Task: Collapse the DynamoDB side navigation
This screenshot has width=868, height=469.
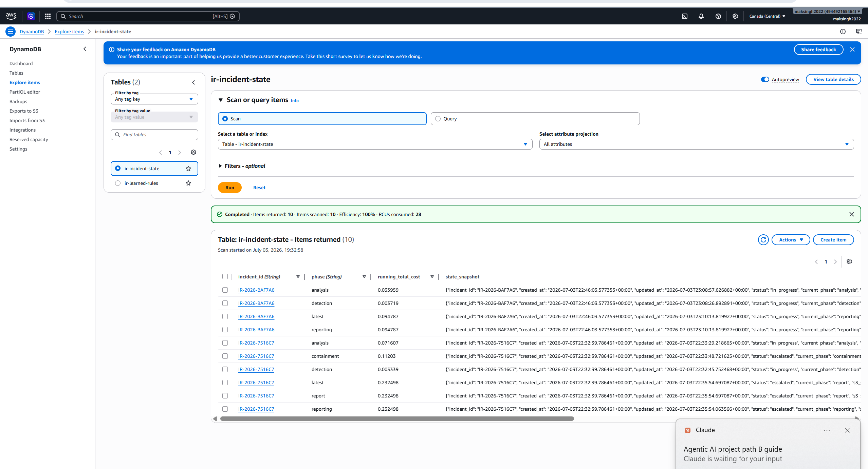Action: pos(85,49)
